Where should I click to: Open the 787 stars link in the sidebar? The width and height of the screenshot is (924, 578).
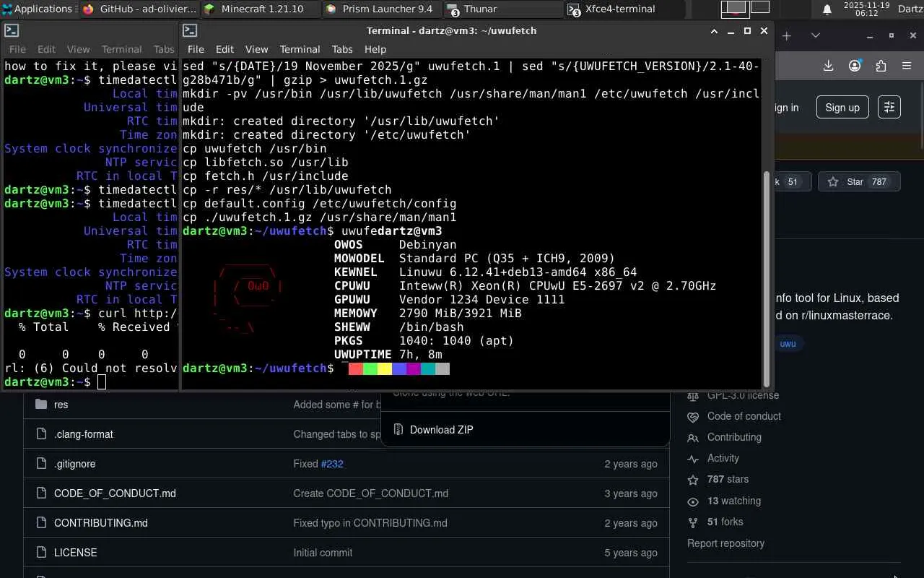tap(728, 479)
